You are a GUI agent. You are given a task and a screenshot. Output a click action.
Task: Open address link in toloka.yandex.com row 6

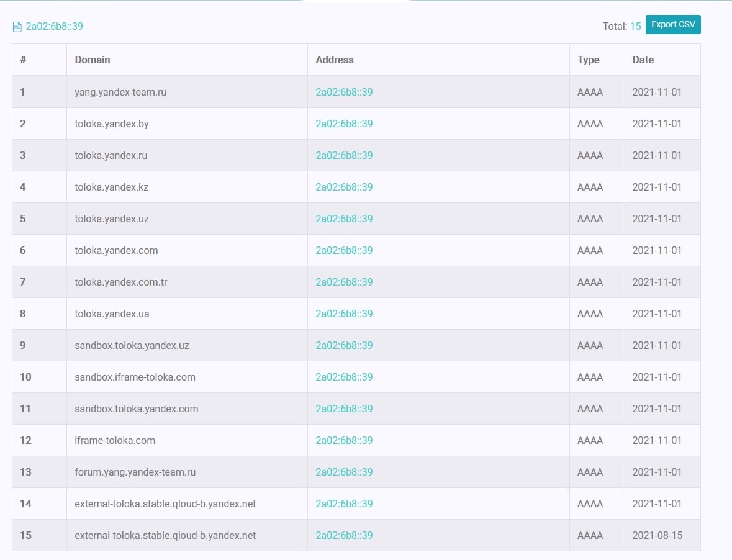tap(344, 251)
